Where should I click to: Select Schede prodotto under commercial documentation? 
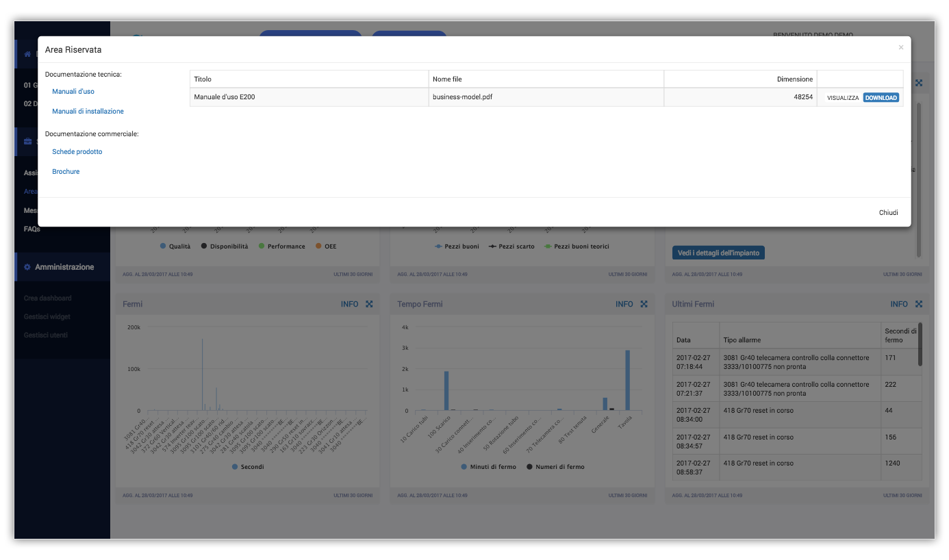tap(77, 152)
